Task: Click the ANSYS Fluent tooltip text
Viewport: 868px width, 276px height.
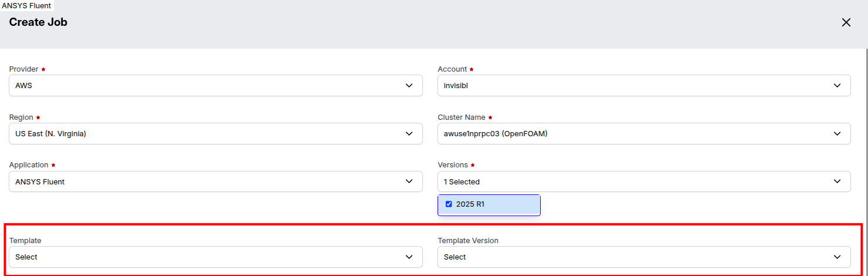Action: 27,5
